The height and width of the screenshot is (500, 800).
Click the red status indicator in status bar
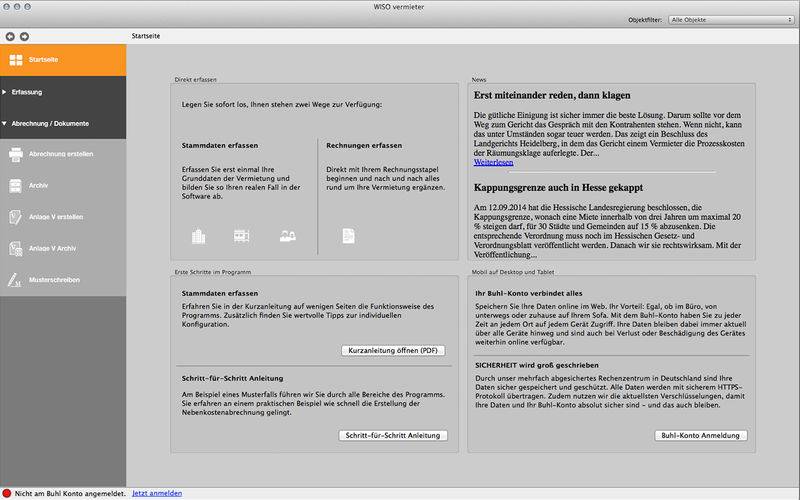pos(7,493)
